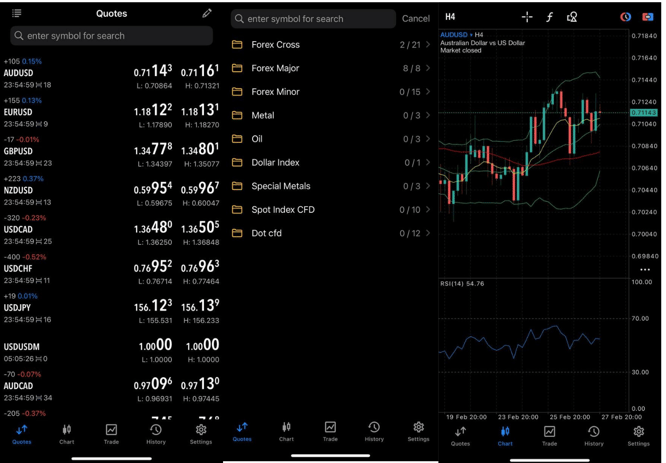This screenshot has width=666, height=463.
Task: Open the Oil folder
Action: point(331,139)
